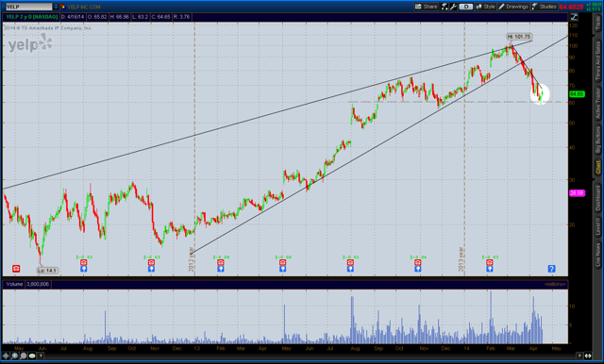The image size is (604, 364).
Task: Open the Drawings menu
Action: tap(513, 7)
